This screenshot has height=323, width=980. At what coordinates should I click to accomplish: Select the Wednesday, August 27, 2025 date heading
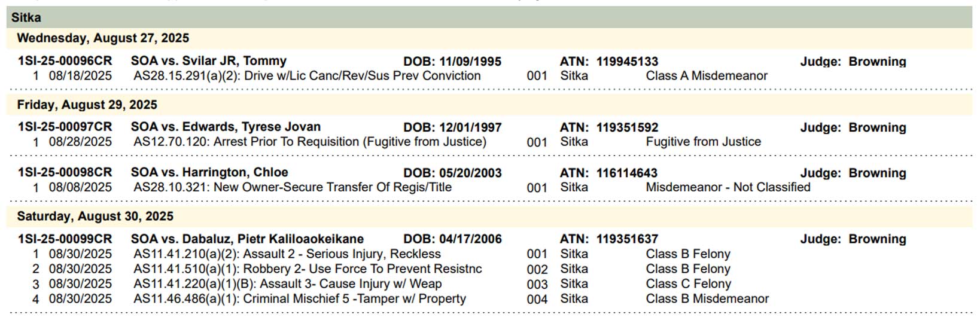(103, 38)
